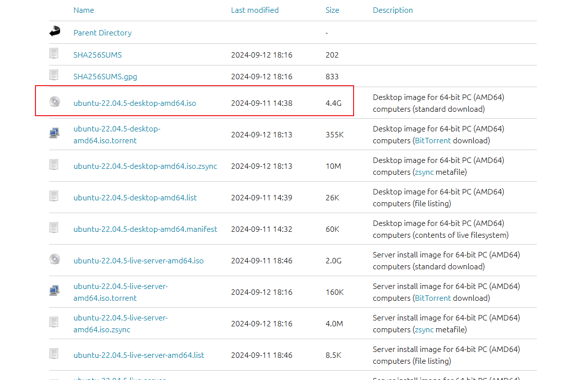Click the date 2024-09-11 14:38
This screenshot has width=588, height=380.
[261, 103]
